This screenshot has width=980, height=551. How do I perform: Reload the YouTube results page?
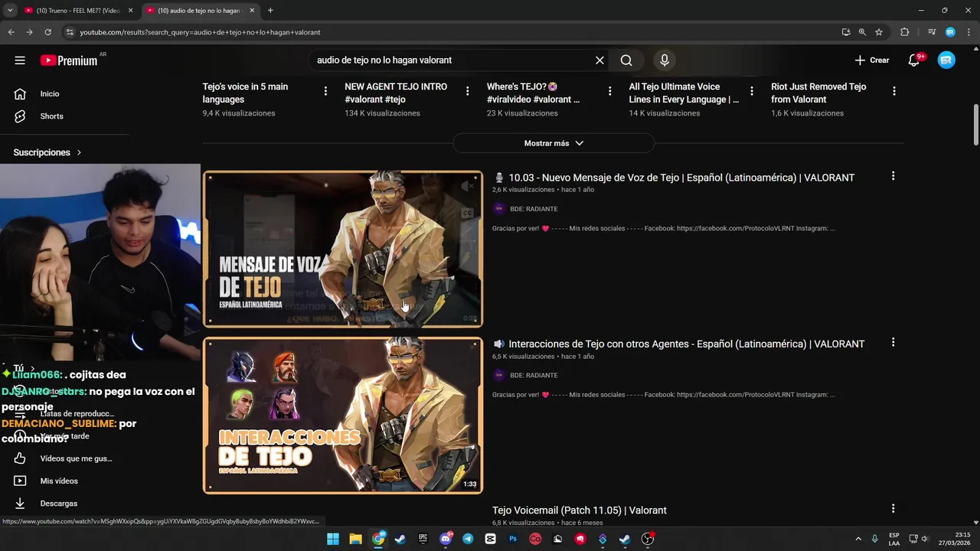click(x=47, y=32)
